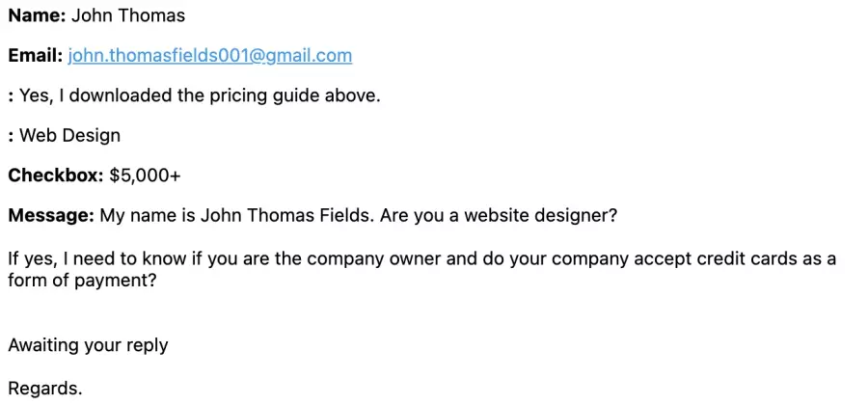The image size is (868, 405).
Task: Click the pricing guide download answer line
Action: coord(195,96)
